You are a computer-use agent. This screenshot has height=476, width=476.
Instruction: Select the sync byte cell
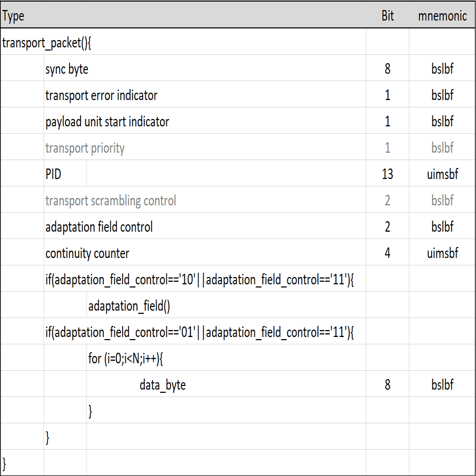(67, 69)
